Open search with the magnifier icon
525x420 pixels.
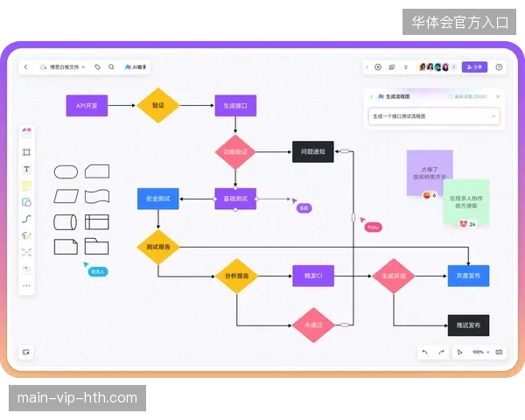[111, 67]
